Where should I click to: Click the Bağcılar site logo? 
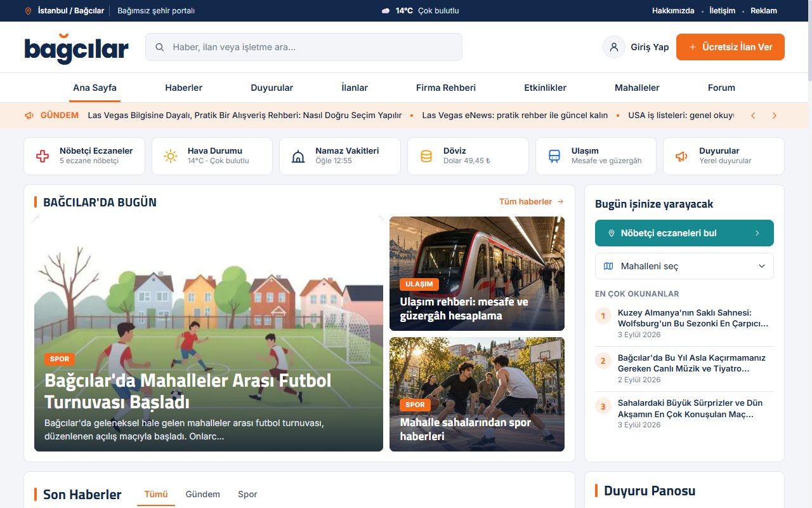(x=77, y=48)
